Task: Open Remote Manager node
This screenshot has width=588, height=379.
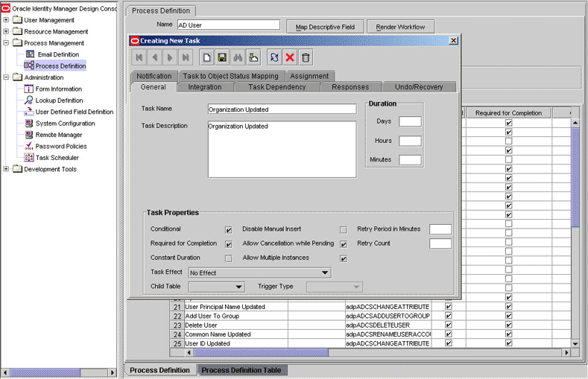Action: [x=59, y=135]
